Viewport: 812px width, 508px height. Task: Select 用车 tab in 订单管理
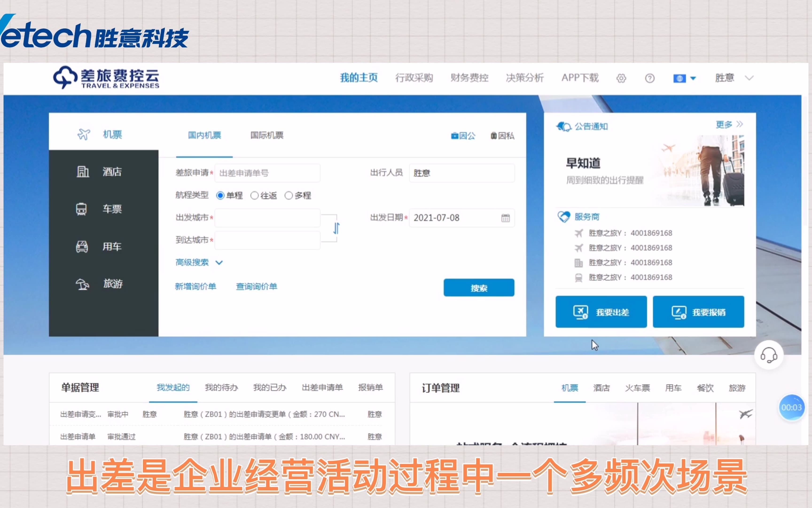point(673,388)
